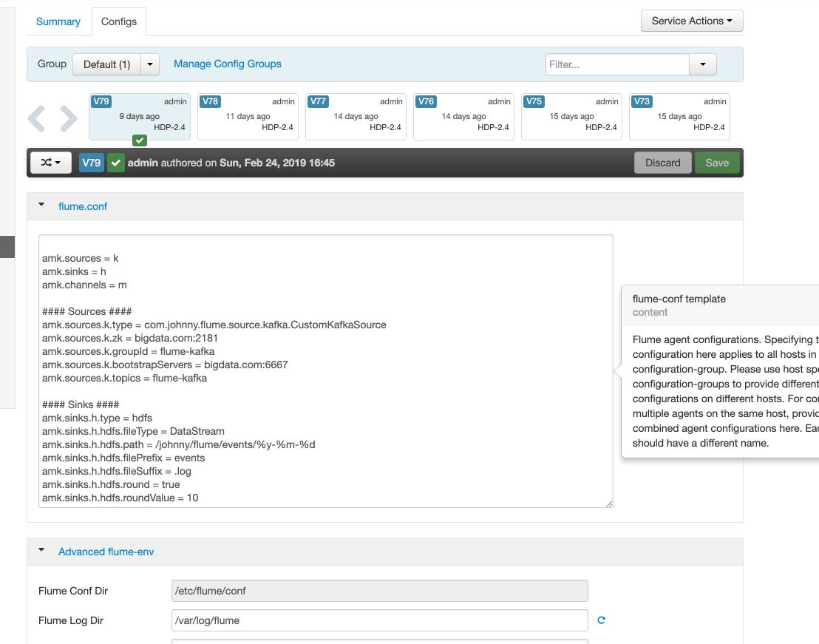Open the filter options dropdown
Image resolution: width=819 pixels, height=644 pixels.
tap(702, 64)
